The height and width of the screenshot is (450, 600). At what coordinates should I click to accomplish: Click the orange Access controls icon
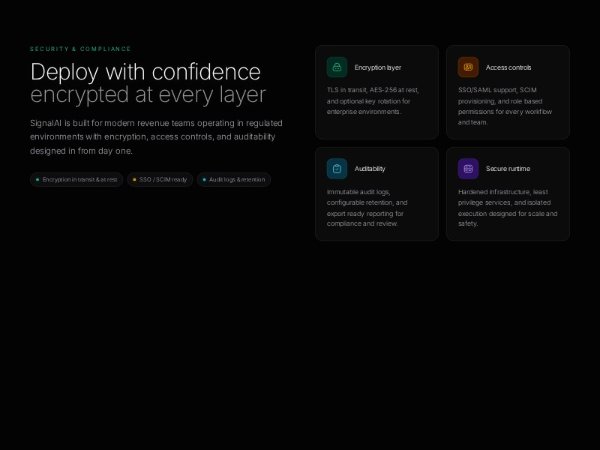coord(468,67)
